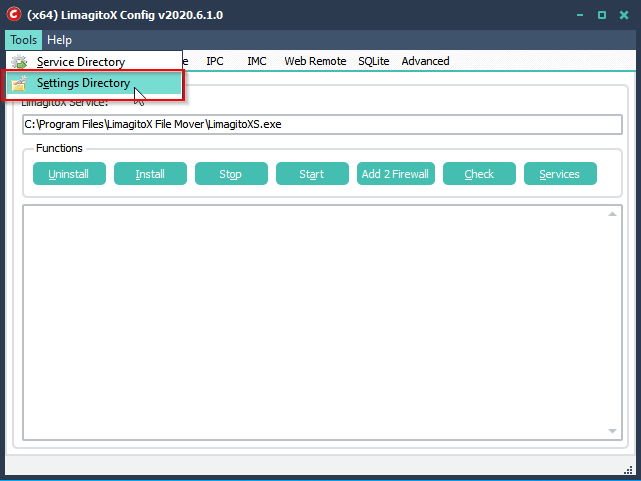Maximize the LimagitoX Config window
Screen dimensions: 641x481
[602, 15]
